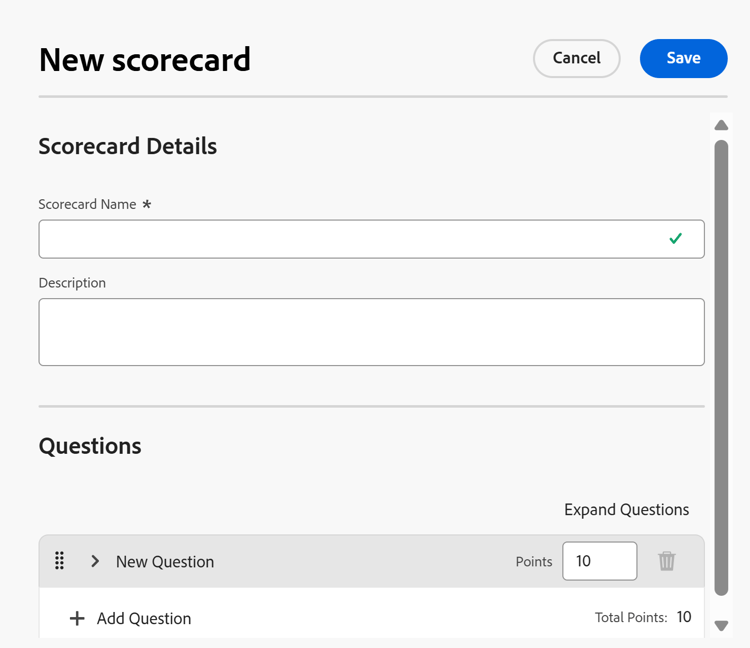Click the scrollbar up arrow
Screen dimensions: 750x648
pos(721,125)
